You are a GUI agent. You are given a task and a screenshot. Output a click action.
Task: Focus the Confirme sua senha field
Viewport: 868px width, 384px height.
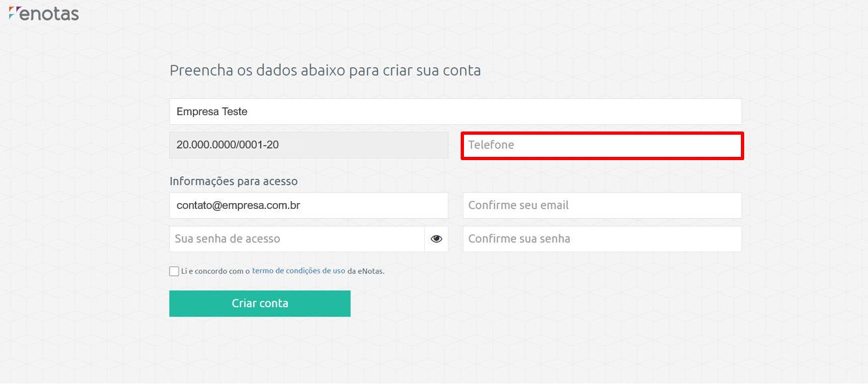point(602,239)
